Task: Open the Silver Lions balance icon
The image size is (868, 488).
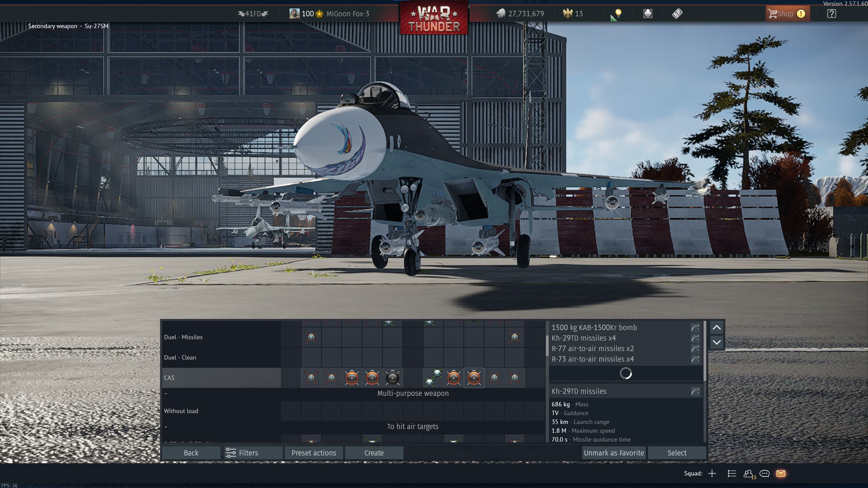Action: point(501,14)
